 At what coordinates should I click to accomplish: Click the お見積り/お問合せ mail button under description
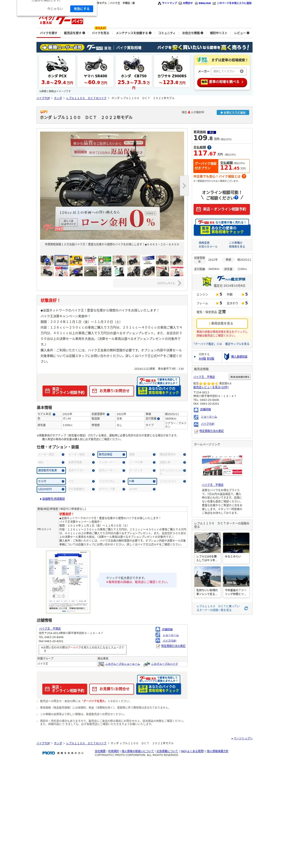coord(111,391)
